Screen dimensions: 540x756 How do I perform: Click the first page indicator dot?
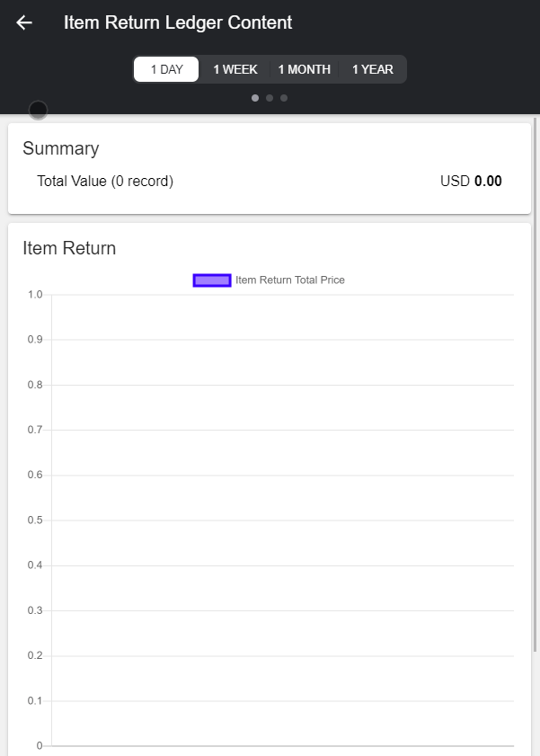pyautogui.click(x=255, y=98)
